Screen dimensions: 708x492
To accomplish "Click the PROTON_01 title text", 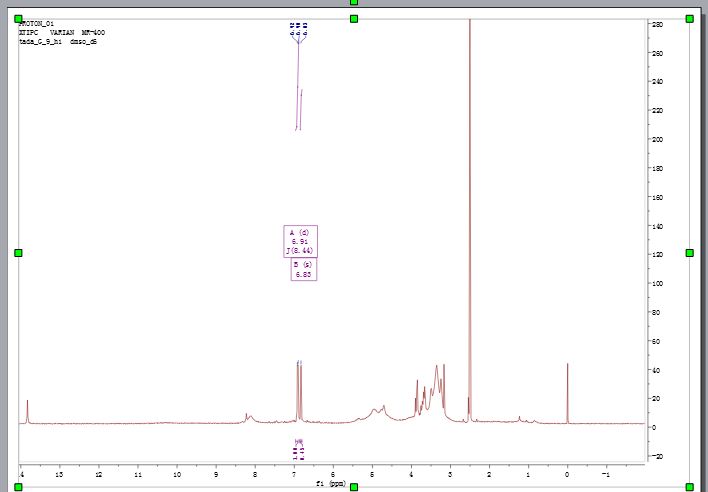I will [37, 23].
